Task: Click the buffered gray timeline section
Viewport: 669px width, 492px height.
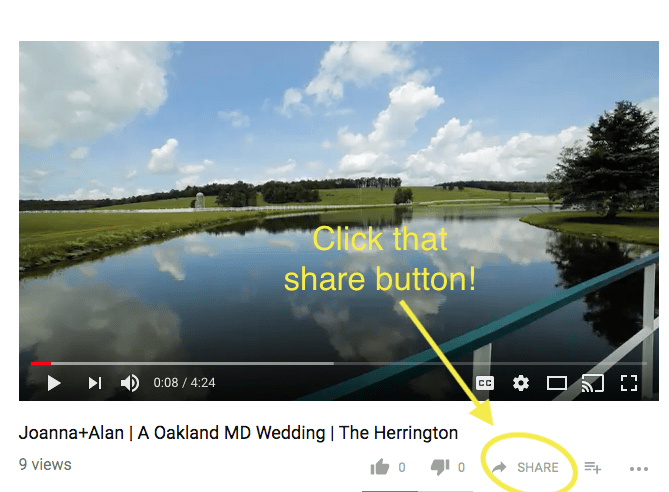Action: click(x=192, y=363)
